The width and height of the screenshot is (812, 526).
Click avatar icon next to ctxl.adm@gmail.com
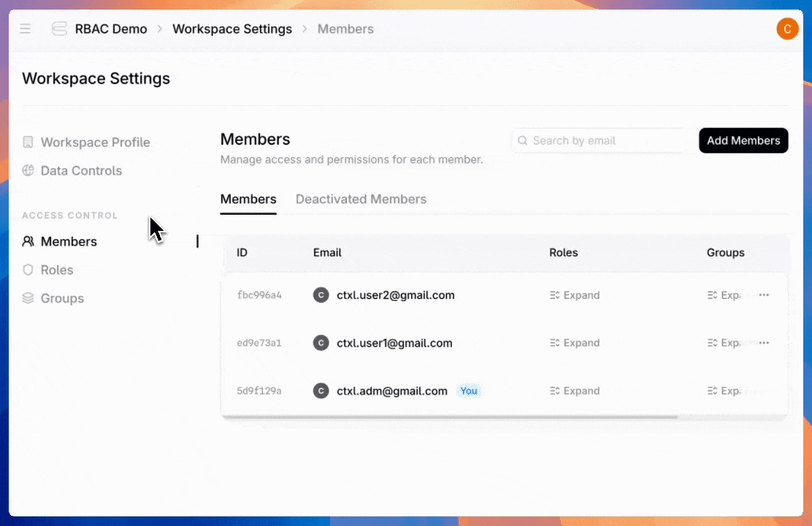(321, 391)
